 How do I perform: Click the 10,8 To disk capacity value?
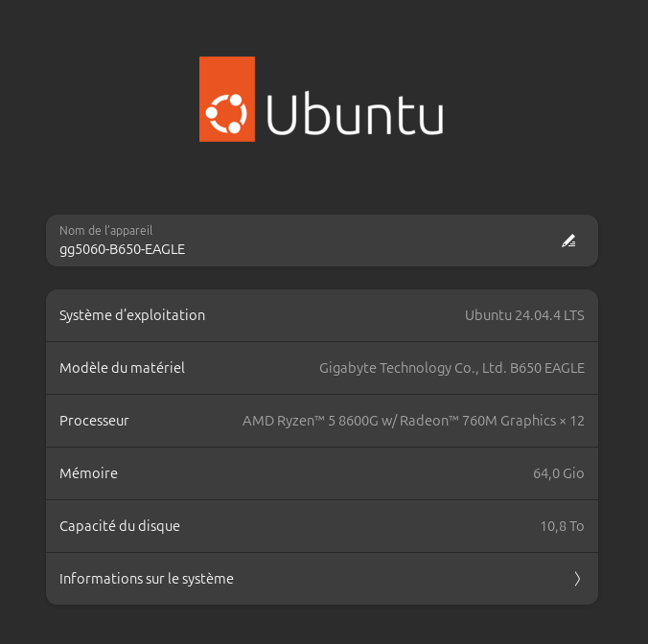(x=562, y=526)
